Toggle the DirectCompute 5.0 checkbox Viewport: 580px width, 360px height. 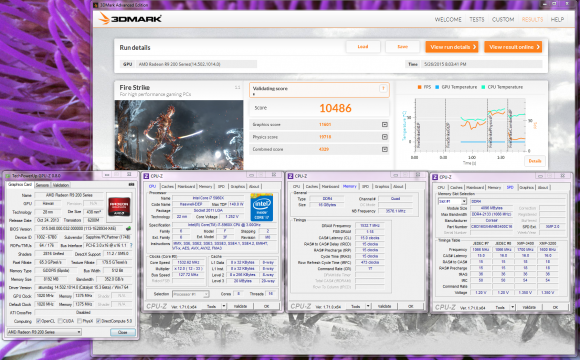tap(98, 321)
